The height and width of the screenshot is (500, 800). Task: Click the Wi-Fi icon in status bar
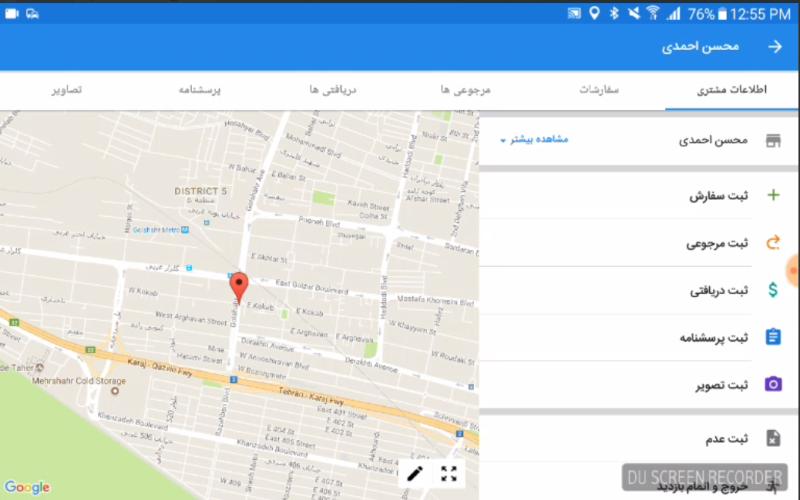pyautogui.click(x=652, y=13)
